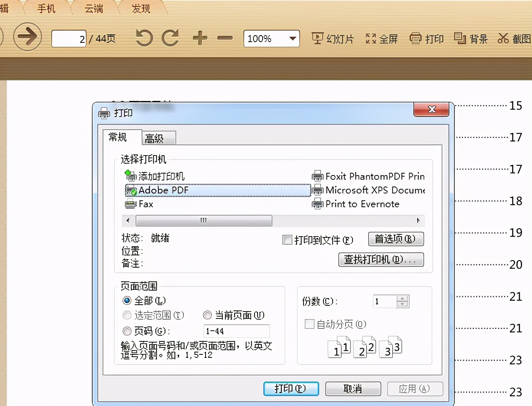Enable the 打印到文件 checkbox
The width and height of the screenshot is (532, 406).
point(287,240)
